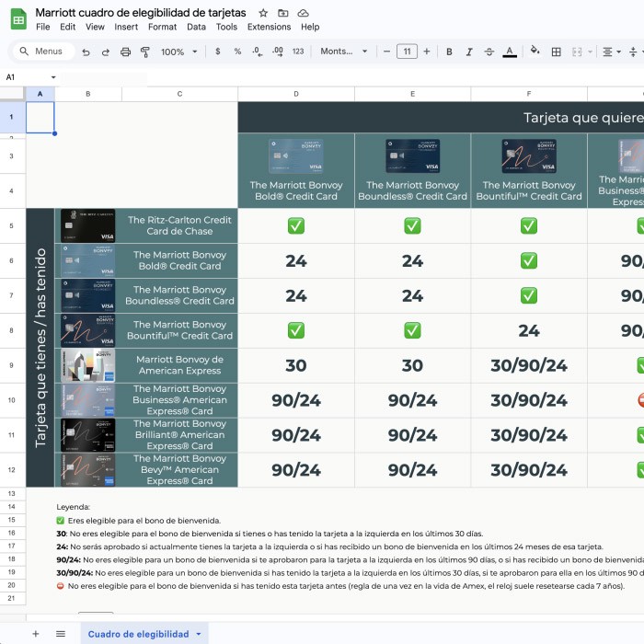Toggle bold formatting
This screenshot has height=644, width=644.
449,52
